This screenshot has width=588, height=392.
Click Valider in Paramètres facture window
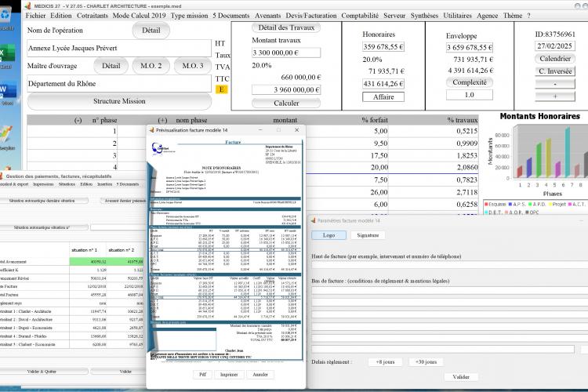click(461, 376)
